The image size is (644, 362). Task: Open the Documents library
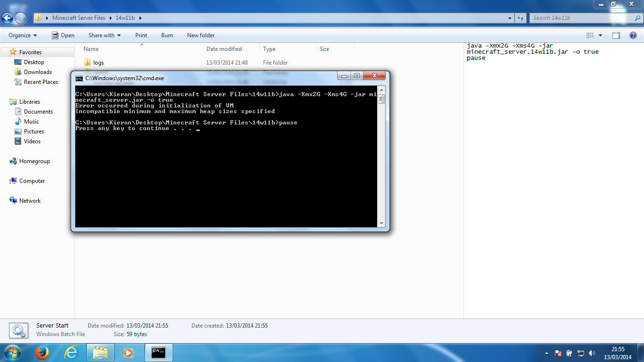pyautogui.click(x=38, y=112)
